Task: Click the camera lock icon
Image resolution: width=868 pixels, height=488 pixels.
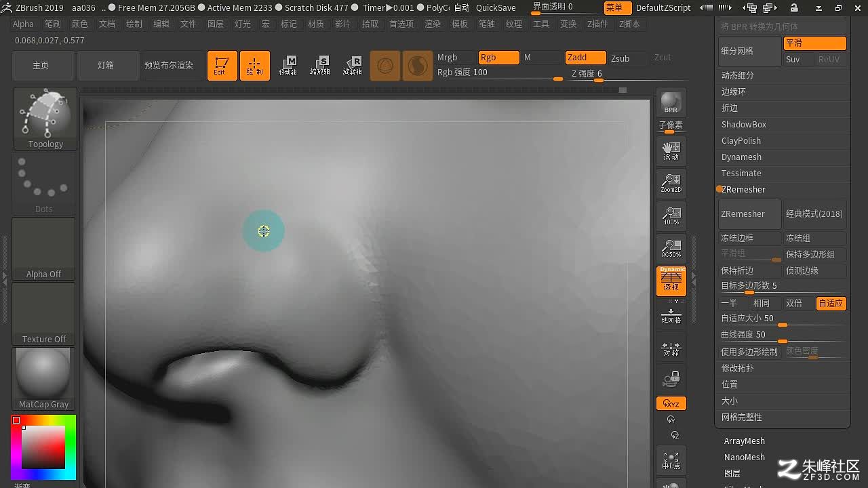Action: [671, 378]
